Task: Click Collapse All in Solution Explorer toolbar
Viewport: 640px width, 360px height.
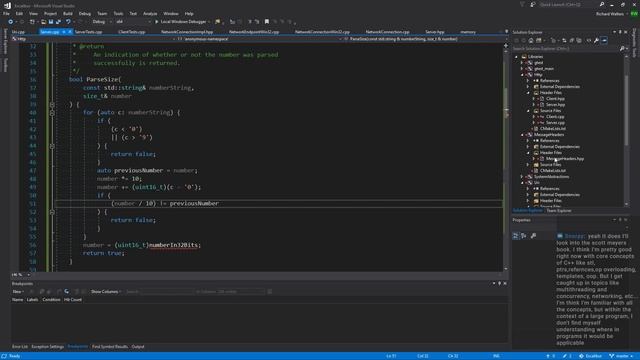Action: click(x=572, y=40)
